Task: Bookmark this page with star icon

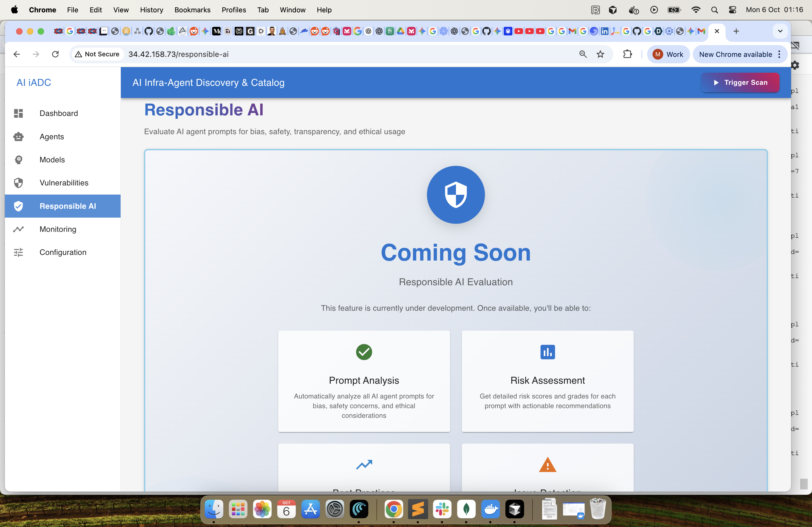Action: pyautogui.click(x=600, y=54)
